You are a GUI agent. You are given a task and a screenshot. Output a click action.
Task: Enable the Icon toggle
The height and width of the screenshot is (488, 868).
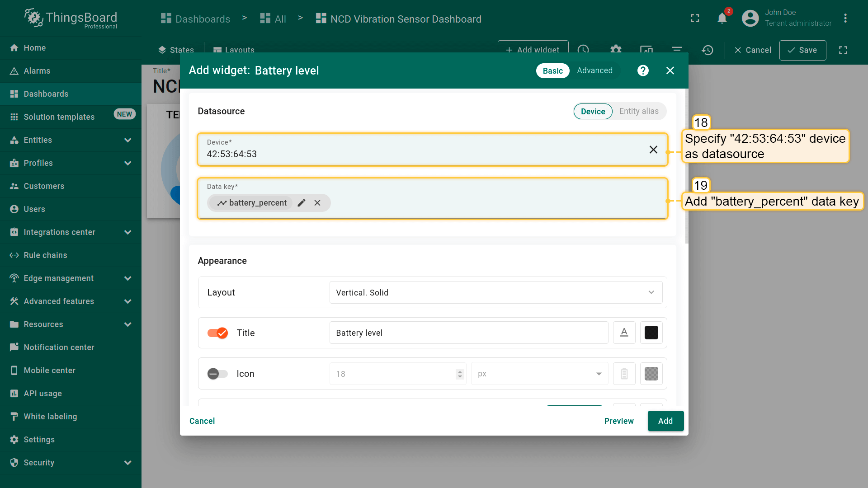point(217,374)
